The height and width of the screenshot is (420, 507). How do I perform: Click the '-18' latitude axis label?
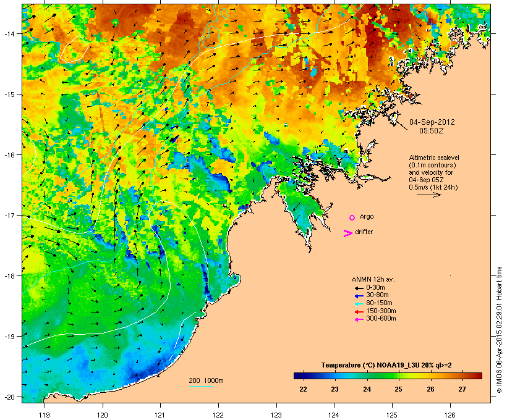point(9,276)
